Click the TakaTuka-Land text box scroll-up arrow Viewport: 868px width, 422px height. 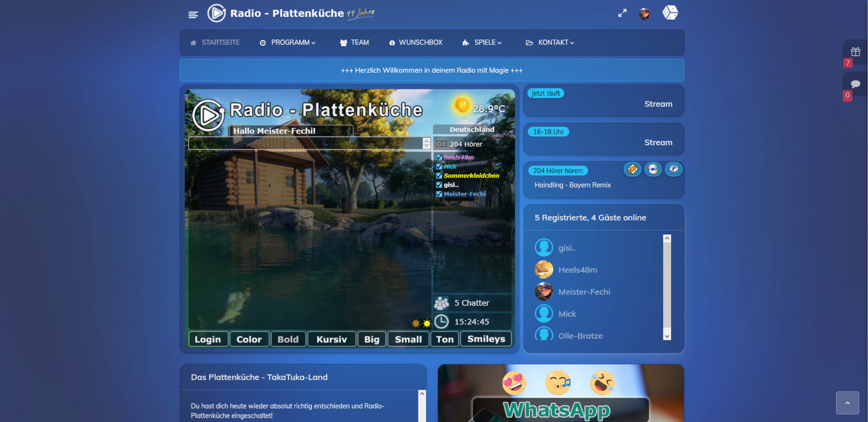pyautogui.click(x=422, y=394)
